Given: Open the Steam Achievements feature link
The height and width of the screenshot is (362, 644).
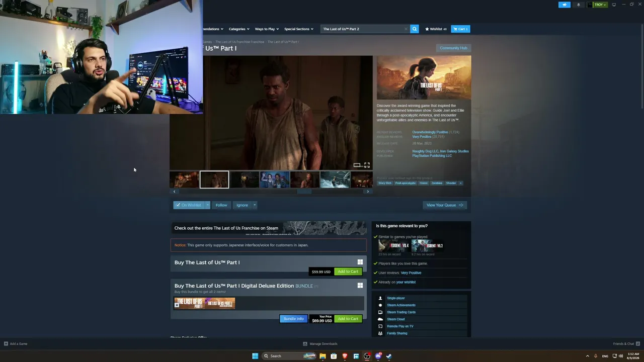Looking at the screenshot, I should tap(401, 305).
